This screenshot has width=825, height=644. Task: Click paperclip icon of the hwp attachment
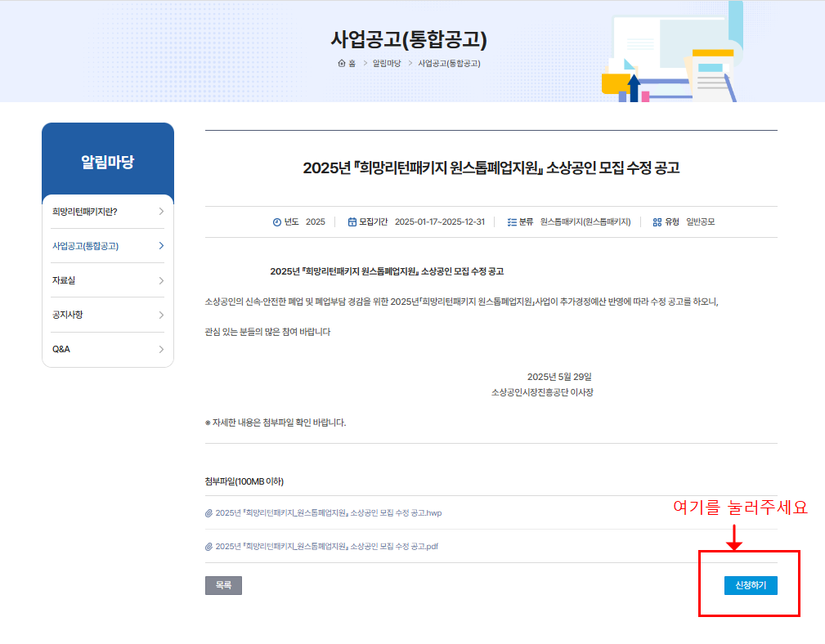[x=208, y=513]
